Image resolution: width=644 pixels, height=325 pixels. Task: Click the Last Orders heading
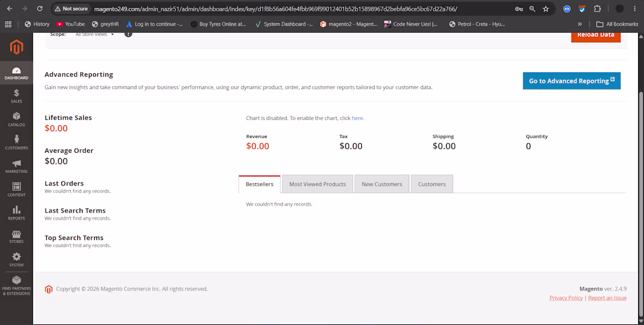pos(64,183)
